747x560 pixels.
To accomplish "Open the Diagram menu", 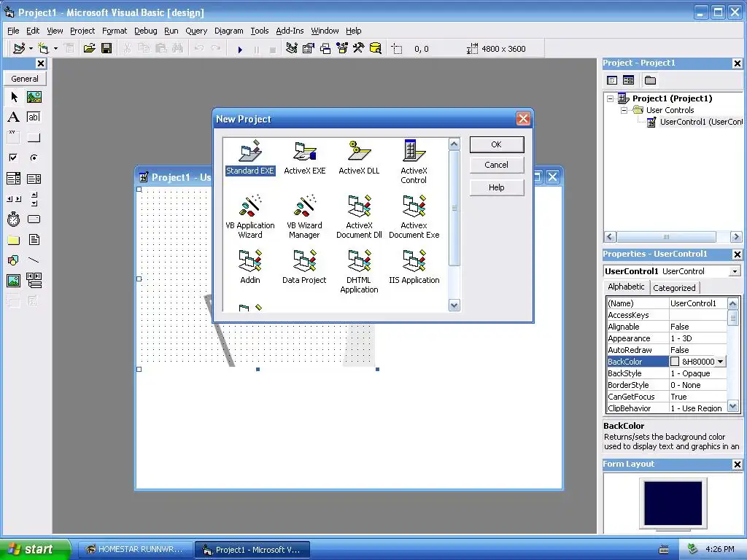I will coord(228,31).
